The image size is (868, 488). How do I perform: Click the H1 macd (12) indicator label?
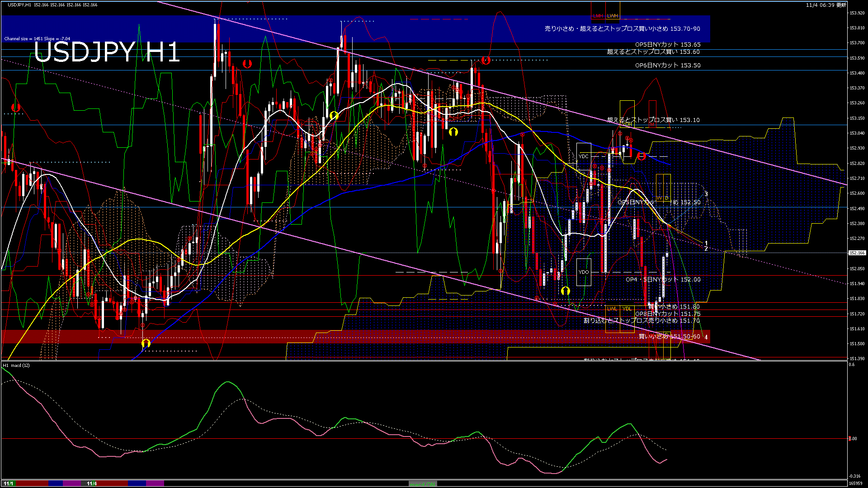coord(16,365)
